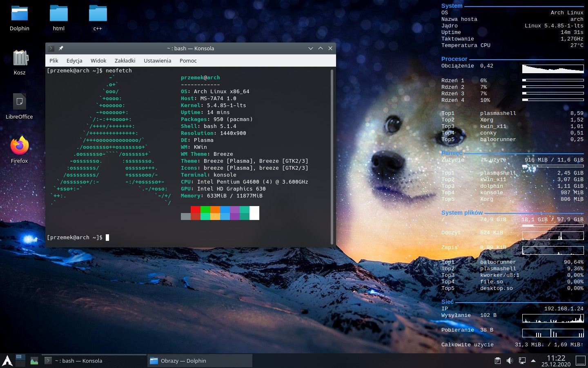
Task: Open the Ustawienia menu
Action: pos(157,61)
